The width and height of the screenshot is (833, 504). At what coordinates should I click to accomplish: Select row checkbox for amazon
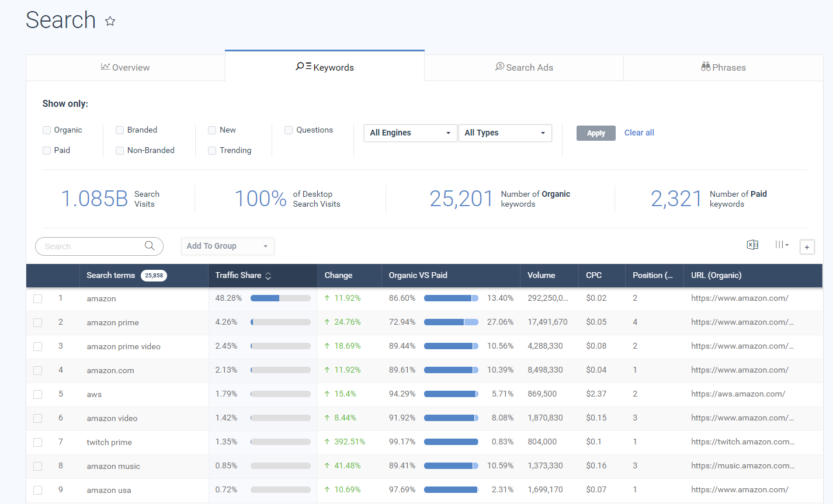(x=38, y=299)
